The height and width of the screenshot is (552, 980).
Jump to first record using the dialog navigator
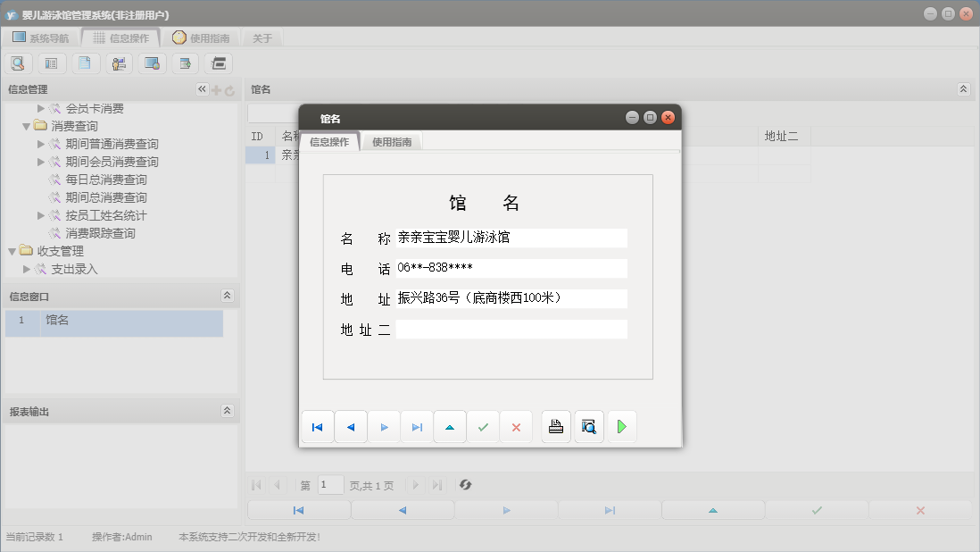[x=317, y=427]
